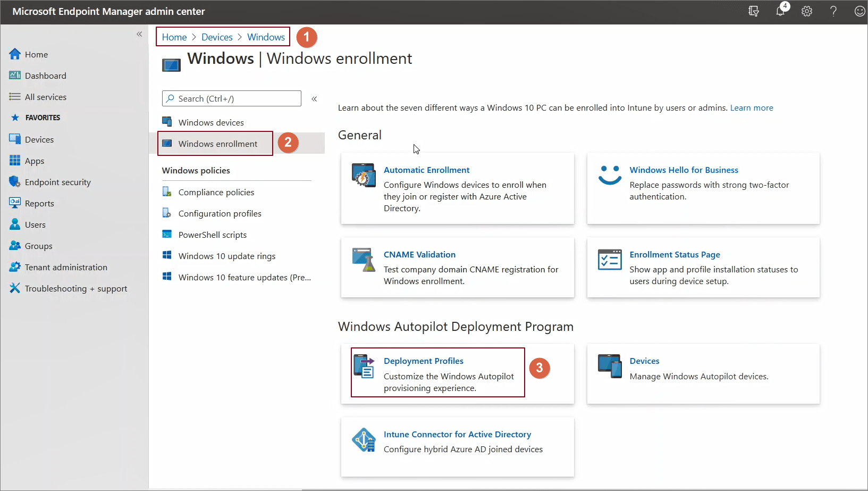Click the Autopilot Devices tile icon
The height and width of the screenshot is (491, 868).
pyautogui.click(x=610, y=366)
